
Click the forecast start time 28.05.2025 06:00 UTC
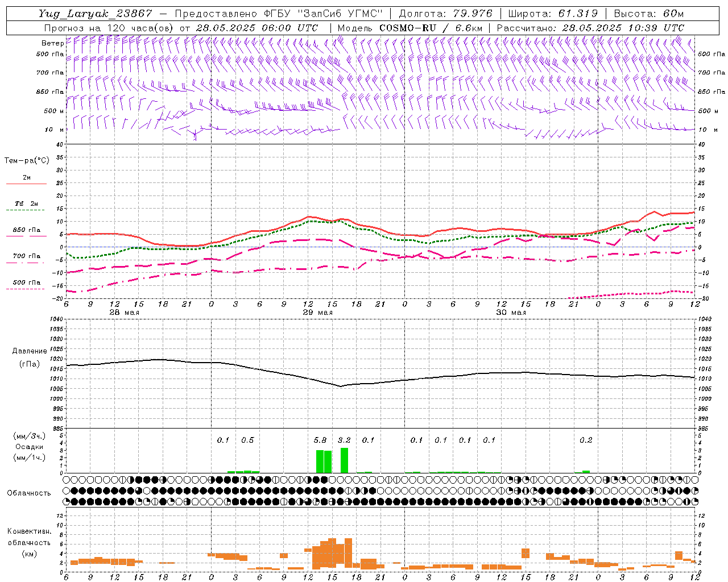coord(257,28)
